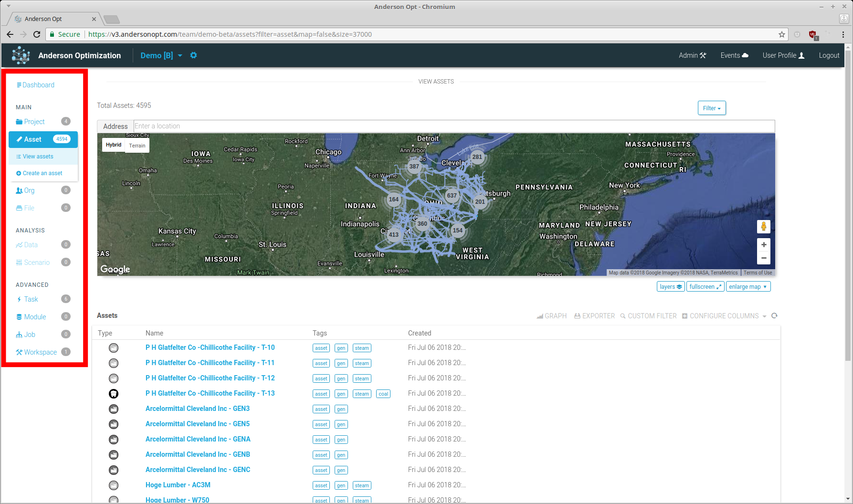
Task: Click the 164 cluster marker on map
Action: [x=393, y=199]
